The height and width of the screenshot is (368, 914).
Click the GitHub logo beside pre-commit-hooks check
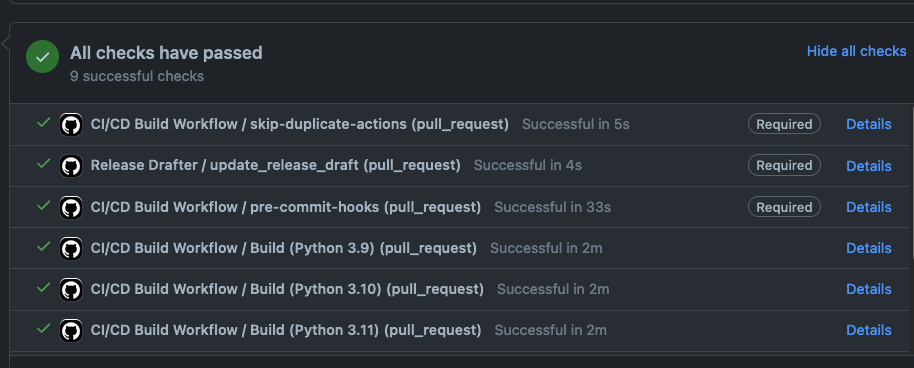click(x=71, y=208)
